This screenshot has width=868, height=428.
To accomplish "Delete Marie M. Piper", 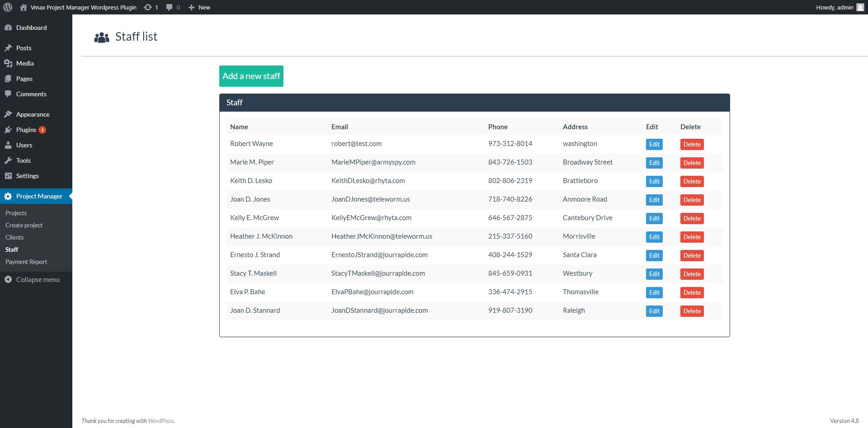I will (x=692, y=163).
